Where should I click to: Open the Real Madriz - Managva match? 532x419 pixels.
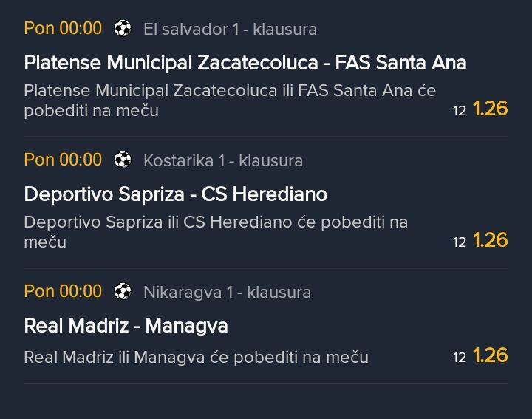(x=126, y=326)
